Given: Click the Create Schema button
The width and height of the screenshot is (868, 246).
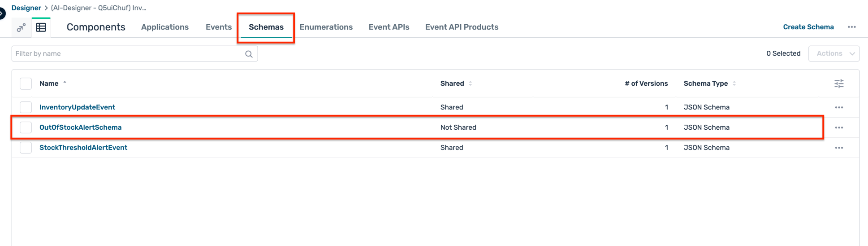Looking at the screenshot, I should [x=808, y=27].
